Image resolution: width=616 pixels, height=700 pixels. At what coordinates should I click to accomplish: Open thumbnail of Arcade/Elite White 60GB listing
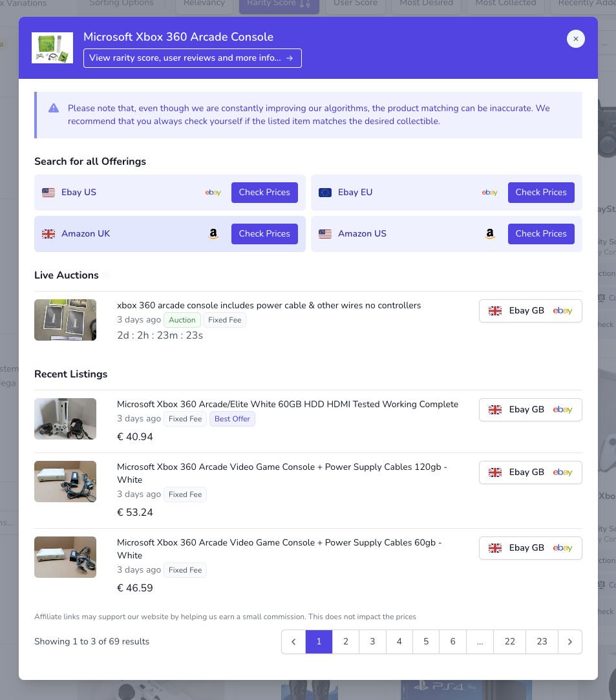(x=65, y=419)
